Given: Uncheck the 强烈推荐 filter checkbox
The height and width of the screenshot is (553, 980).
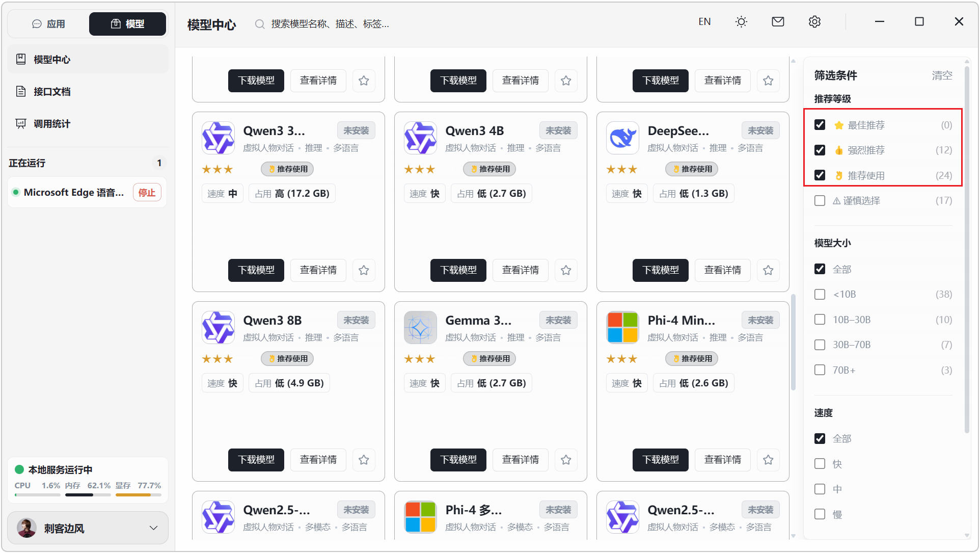Looking at the screenshot, I should [820, 150].
